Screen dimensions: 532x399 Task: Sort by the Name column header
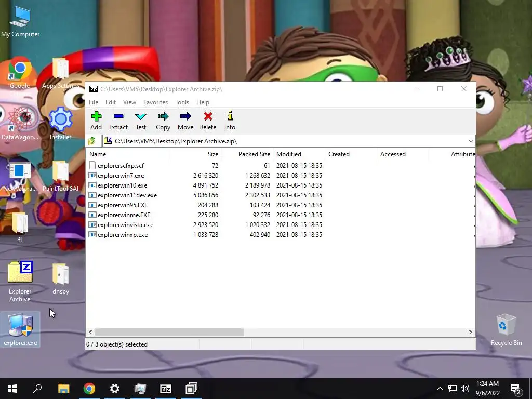coord(127,154)
